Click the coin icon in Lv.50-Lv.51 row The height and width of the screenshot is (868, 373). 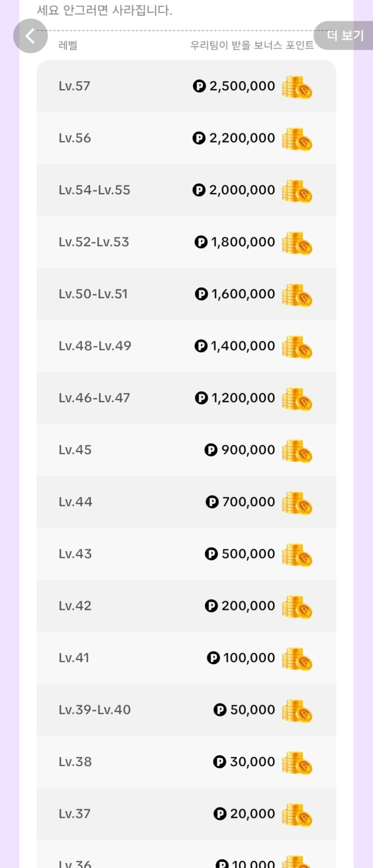coord(297,295)
